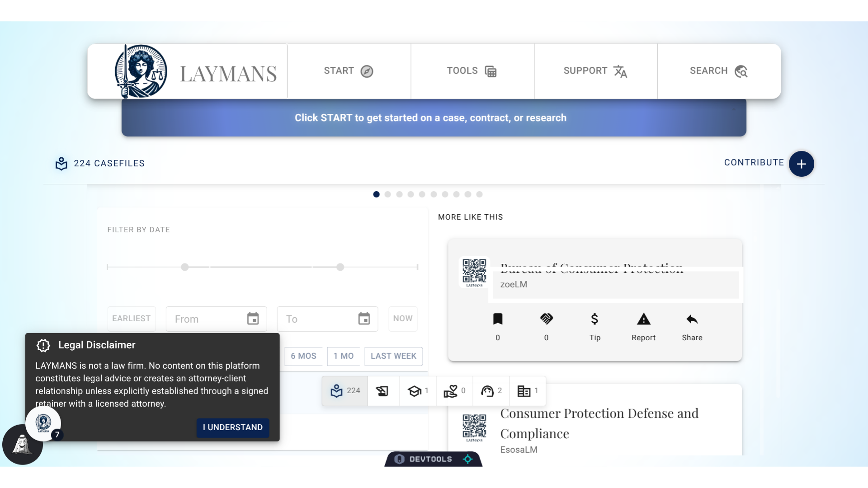The width and height of the screenshot is (868, 488).
Task: Open the From date calendar picker
Action: pyautogui.click(x=253, y=319)
